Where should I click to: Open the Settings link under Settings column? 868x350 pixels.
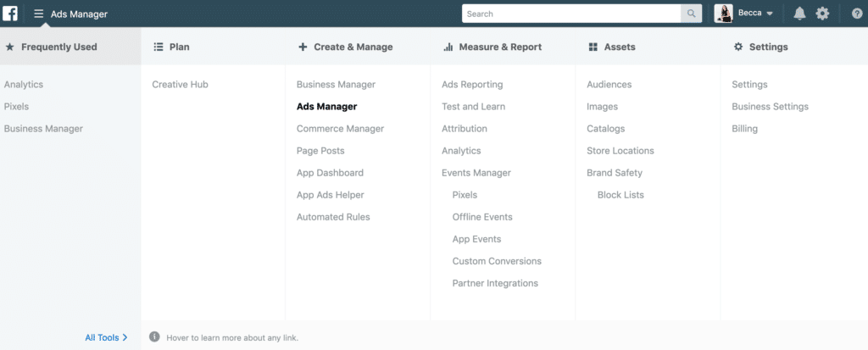pyautogui.click(x=749, y=85)
